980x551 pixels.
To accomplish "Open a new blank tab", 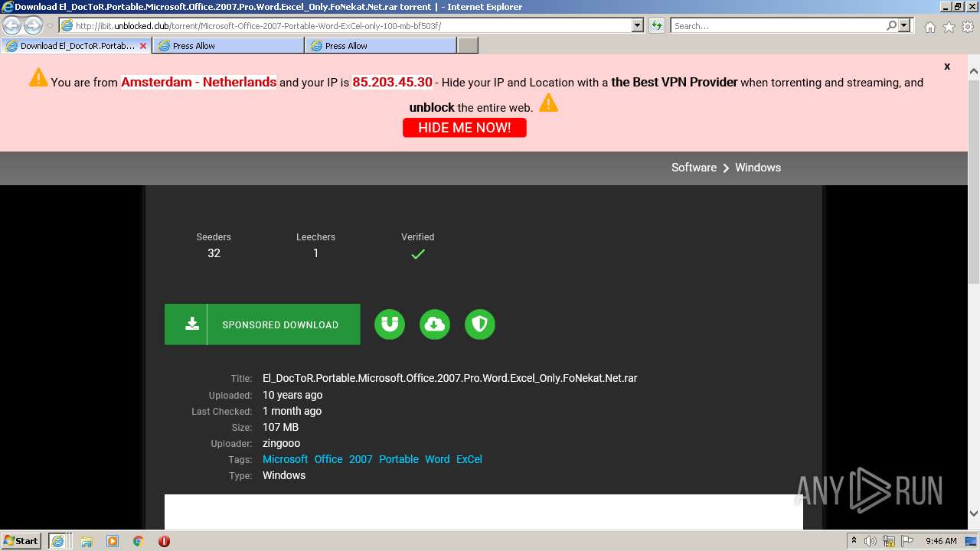I will click(468, 46).
